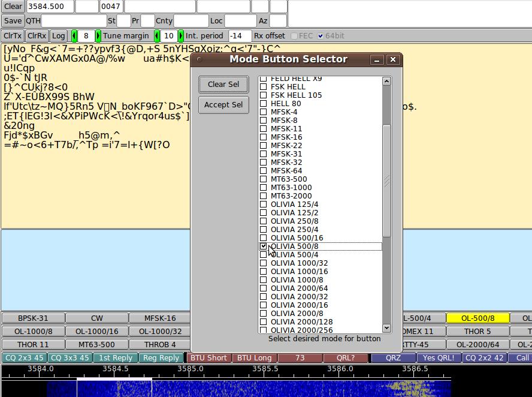Tick the OLIVIA 1000/32 checkbox

264,263
